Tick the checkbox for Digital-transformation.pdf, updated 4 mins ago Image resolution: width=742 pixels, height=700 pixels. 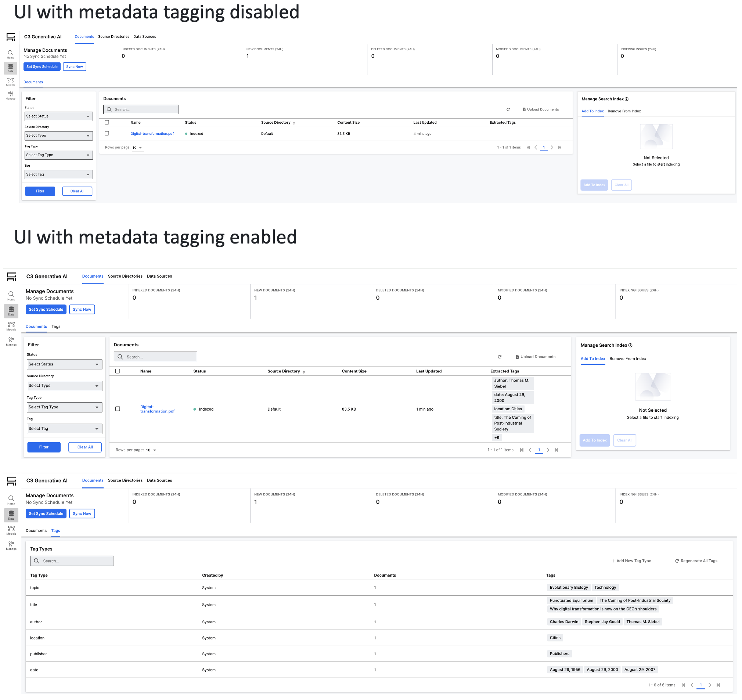[x=107, y=133]
